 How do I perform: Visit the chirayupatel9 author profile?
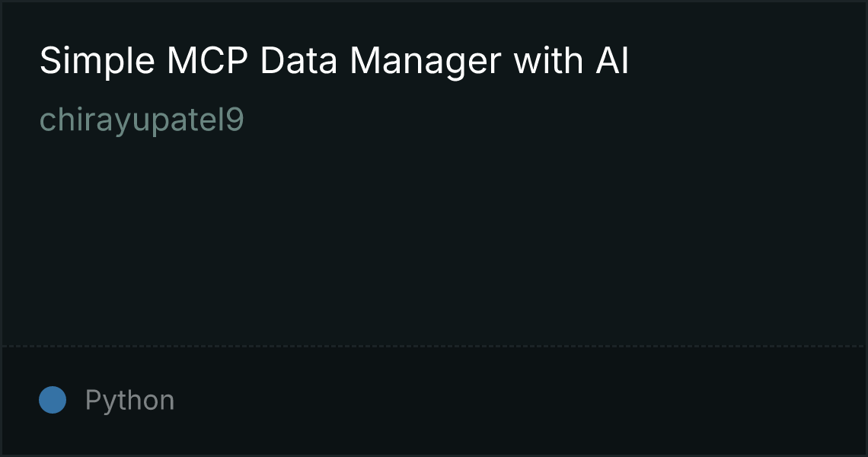(x=142, y=120)
